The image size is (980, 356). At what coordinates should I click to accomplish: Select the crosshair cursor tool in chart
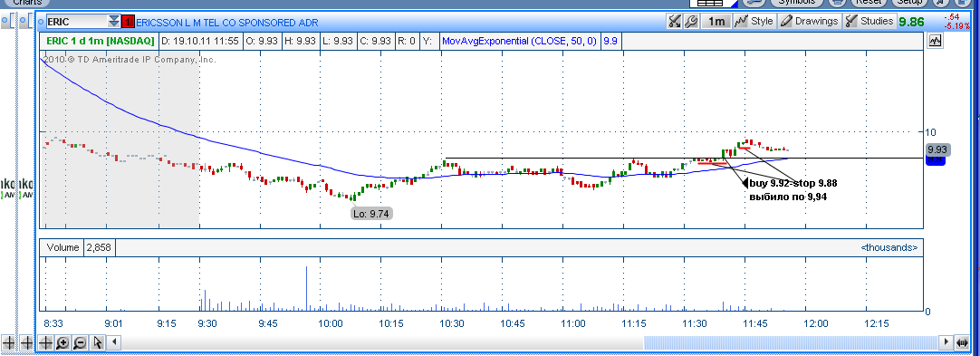point(45,342)
